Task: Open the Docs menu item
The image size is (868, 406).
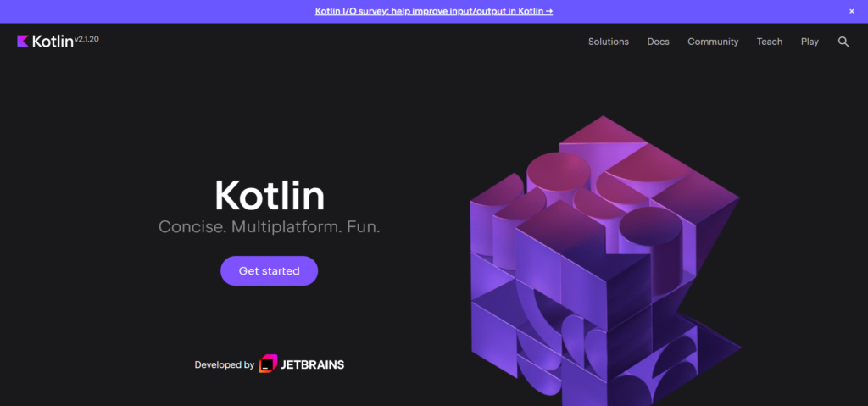Action: tap(658, 42)
